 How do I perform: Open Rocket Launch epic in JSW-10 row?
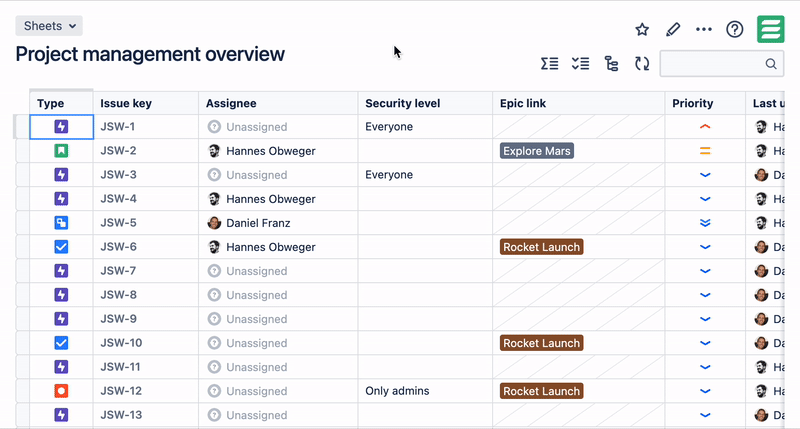pyautogui.click(x=541, y=343)
